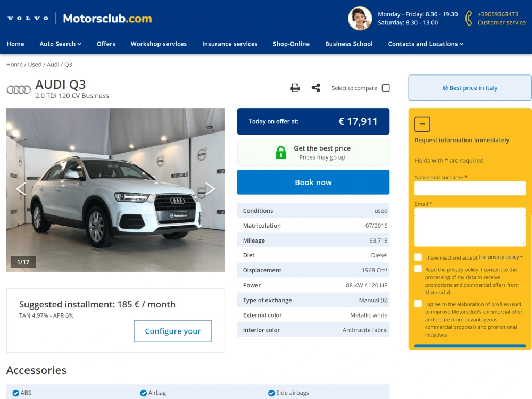The width and height of the screenshot is (532, 399).
Task: Click Best price in Italy button
Action: pyautogui.click(x=470, y=88)
